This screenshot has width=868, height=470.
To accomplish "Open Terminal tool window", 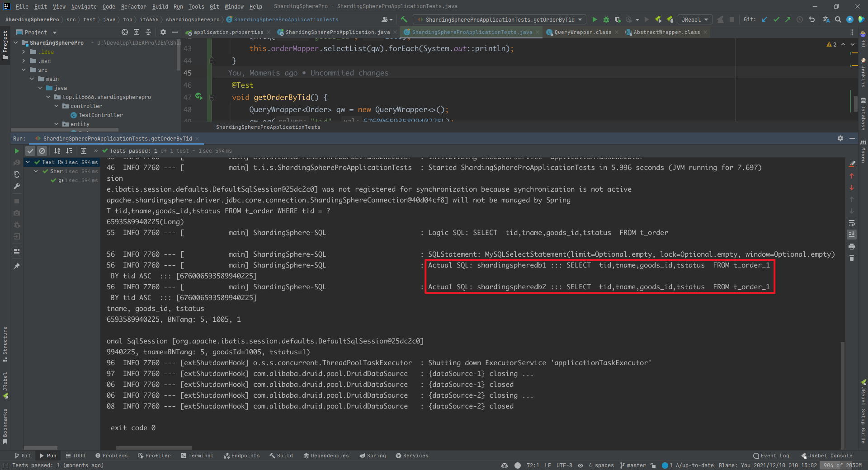I will click(197, 456).
